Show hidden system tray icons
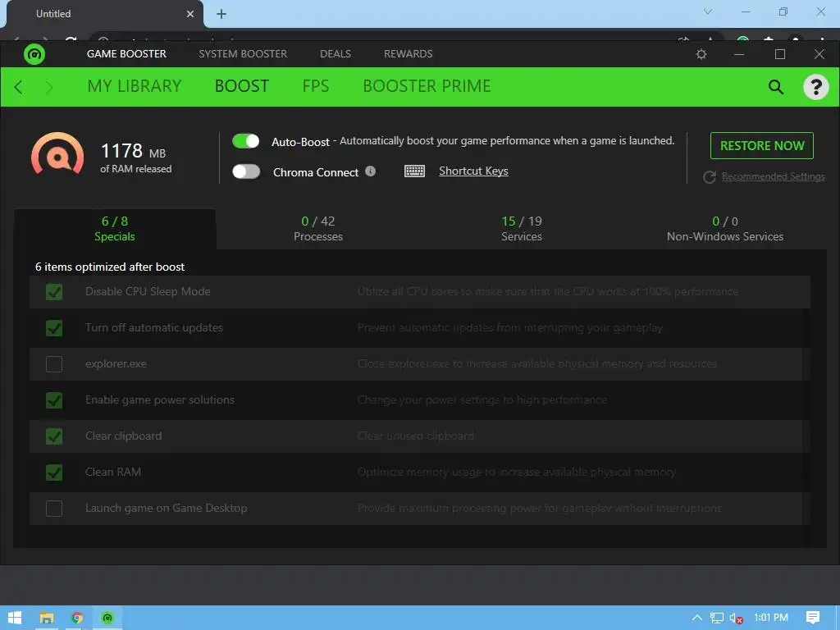The image size is (840, 630). tap(697, 618)
